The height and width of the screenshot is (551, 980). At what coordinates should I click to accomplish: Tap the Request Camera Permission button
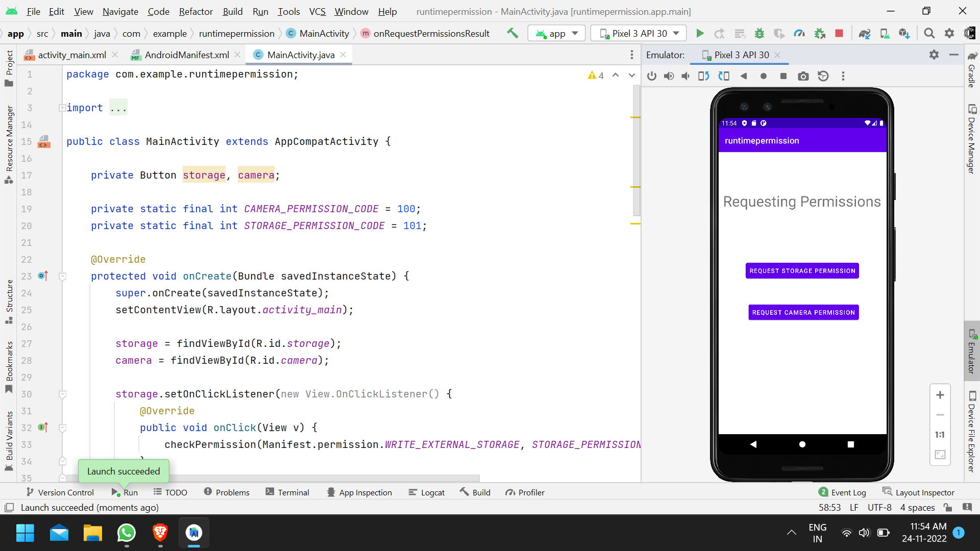pyautogui.click(x=803, y=312)
